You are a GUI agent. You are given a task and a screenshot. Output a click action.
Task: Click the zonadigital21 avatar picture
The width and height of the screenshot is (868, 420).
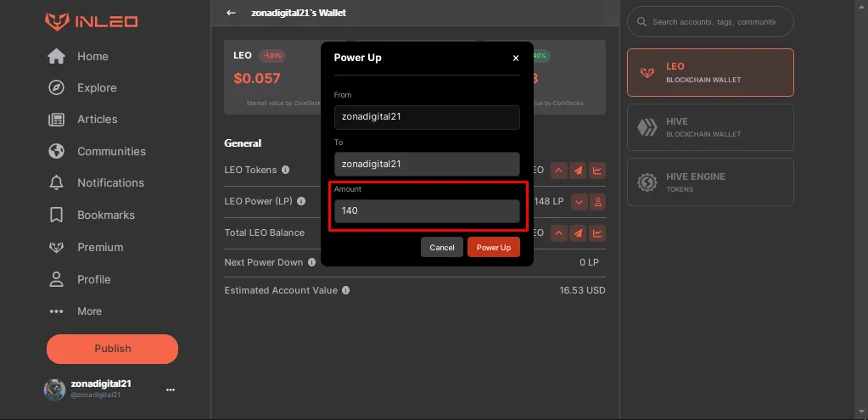[x=55, y=390]
